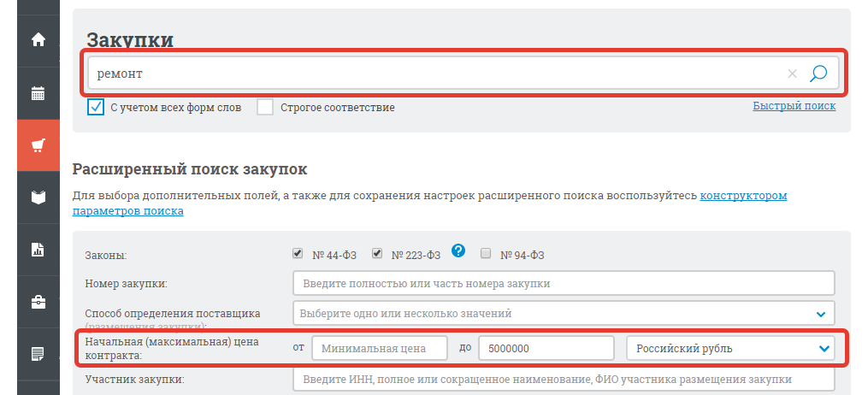The width and height of the screenshot is (868, 395).
Task: Click the text document icon in sidebar
Action: pos(38,353)
